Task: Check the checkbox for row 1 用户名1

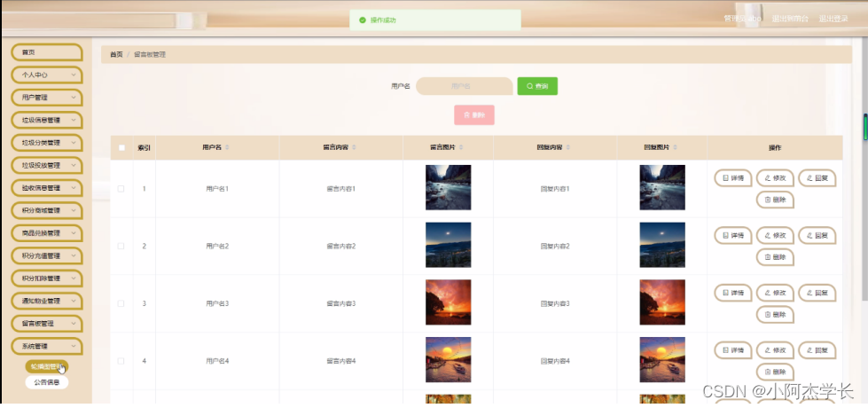Action: [121, 189]
